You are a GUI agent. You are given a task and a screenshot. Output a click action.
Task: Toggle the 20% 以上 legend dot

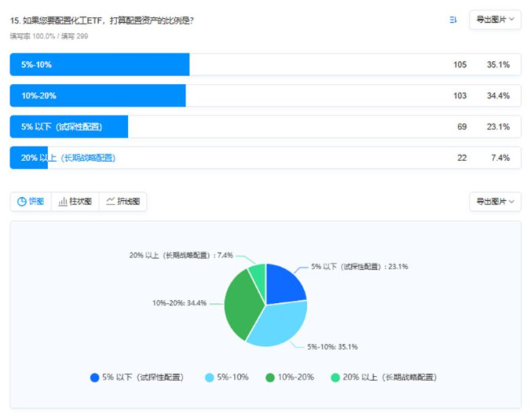[335, 377]
